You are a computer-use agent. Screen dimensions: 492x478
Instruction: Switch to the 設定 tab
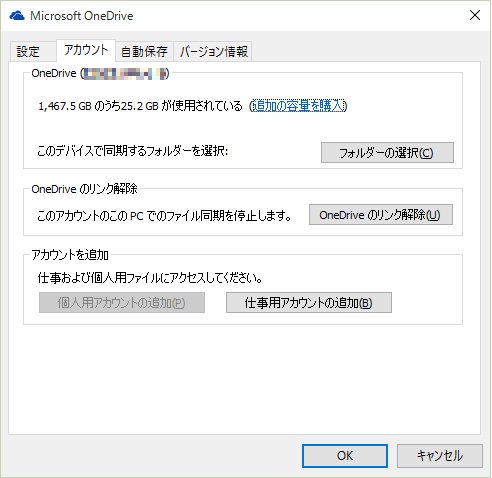[32, 52]
